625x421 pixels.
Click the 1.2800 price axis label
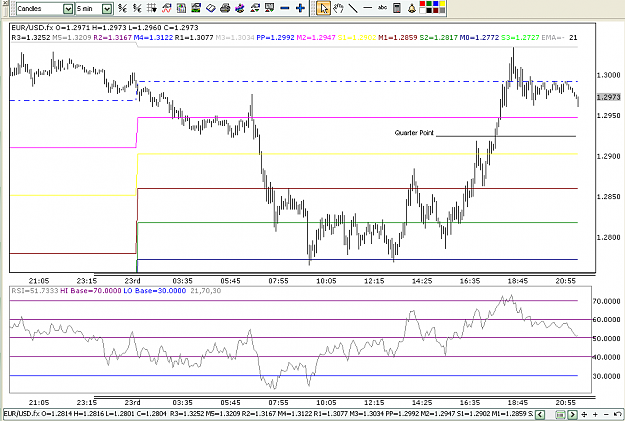coord(608,237)
